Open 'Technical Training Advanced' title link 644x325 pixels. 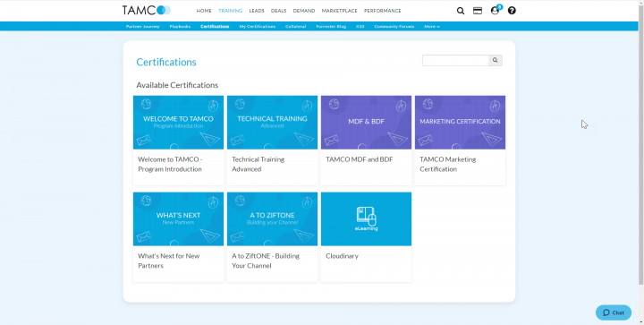click(258, 164)
